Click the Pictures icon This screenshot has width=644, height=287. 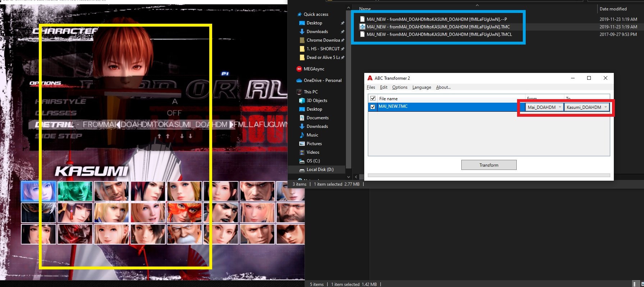point(302,144)
